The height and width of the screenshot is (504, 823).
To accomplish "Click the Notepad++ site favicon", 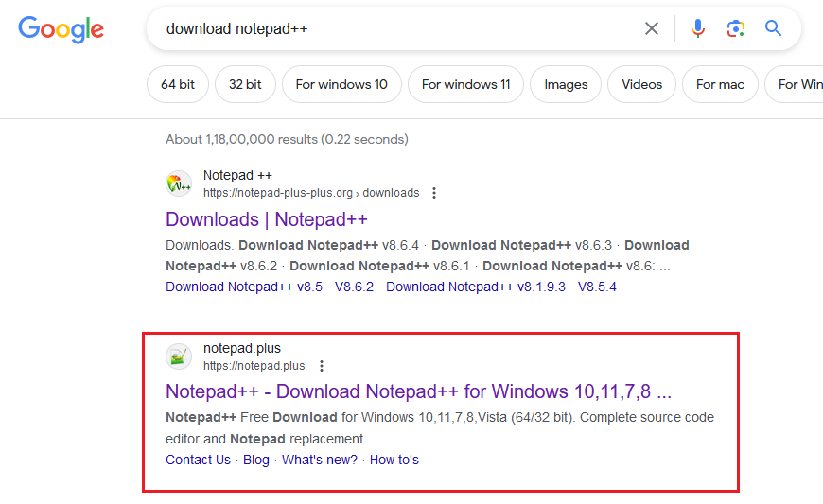I will click(179, 184).
